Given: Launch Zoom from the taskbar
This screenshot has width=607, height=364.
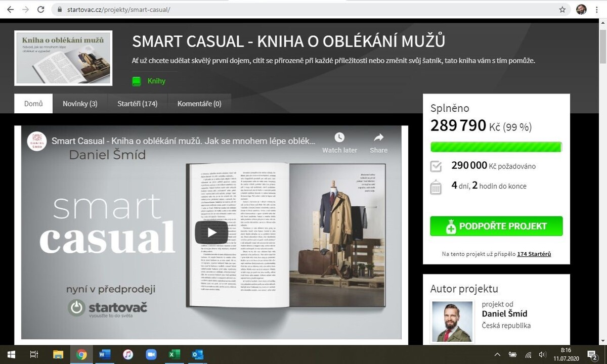Looking at the screenshot, I should (x=151, y=354).
